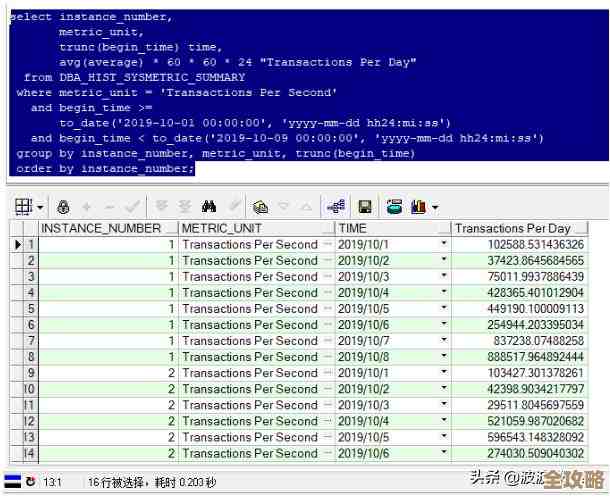The image size is (610, 498).
Task: Click the value 837238.07488258
Action: point(539,341)
